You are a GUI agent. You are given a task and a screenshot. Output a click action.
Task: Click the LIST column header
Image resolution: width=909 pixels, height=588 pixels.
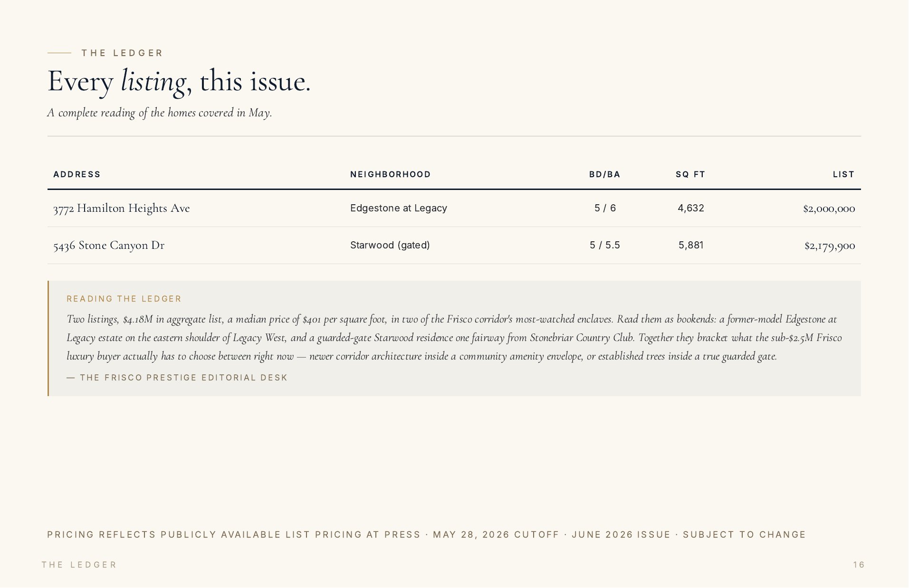click(x=843, y=174)
